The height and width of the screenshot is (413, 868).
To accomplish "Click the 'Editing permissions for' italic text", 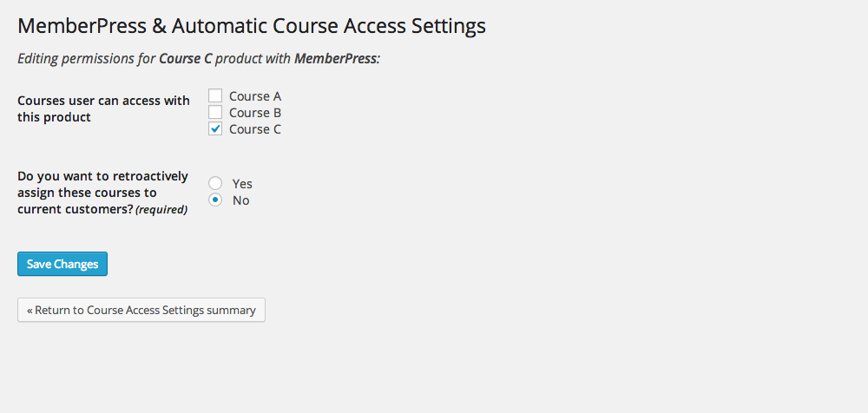I will click(87, 59).
